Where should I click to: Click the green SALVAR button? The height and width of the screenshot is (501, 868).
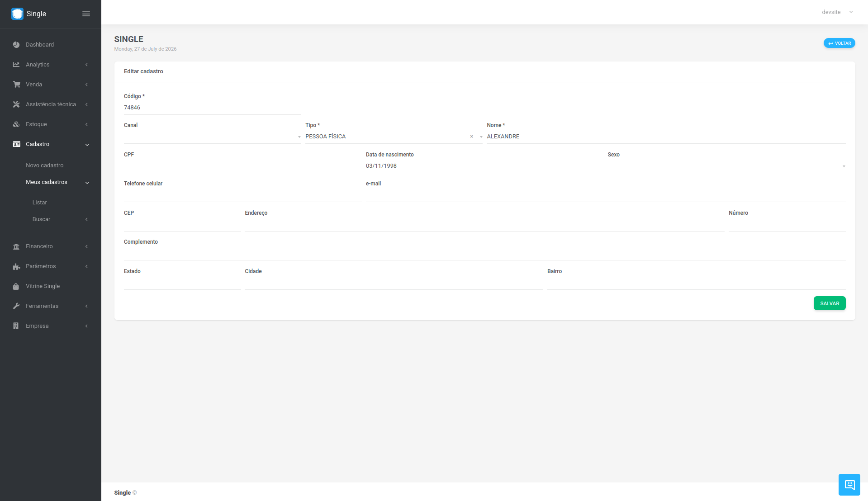click(829, 303)
